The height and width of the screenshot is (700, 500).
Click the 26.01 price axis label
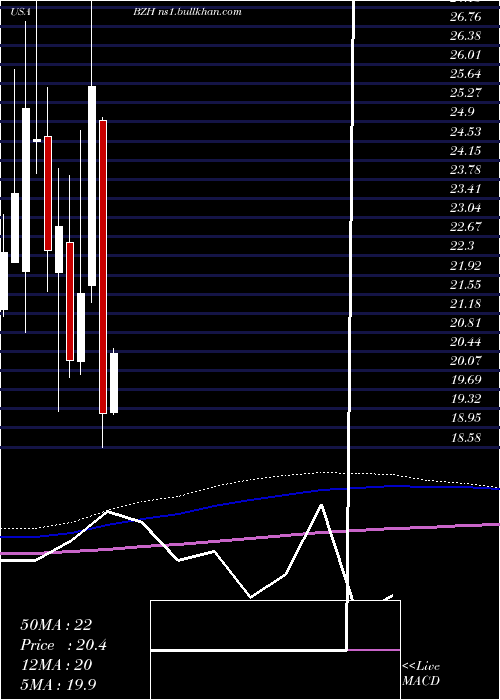point(466,55)
